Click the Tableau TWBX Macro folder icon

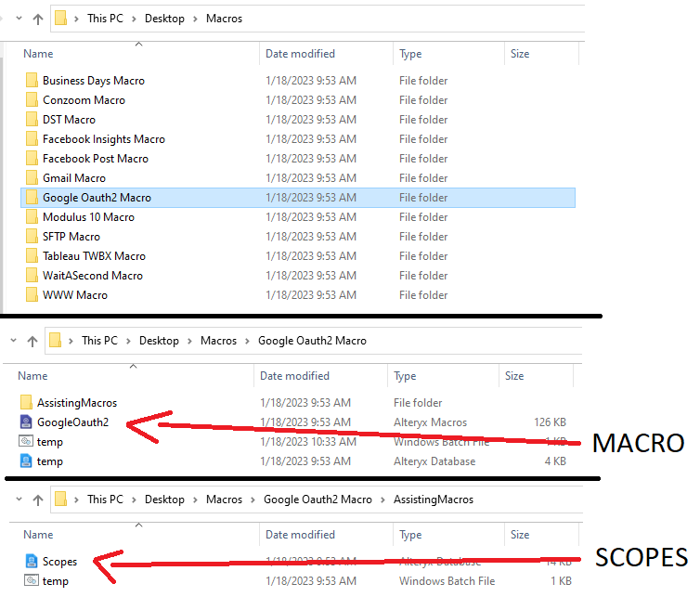pyautogui.click(x=32, y=256)
